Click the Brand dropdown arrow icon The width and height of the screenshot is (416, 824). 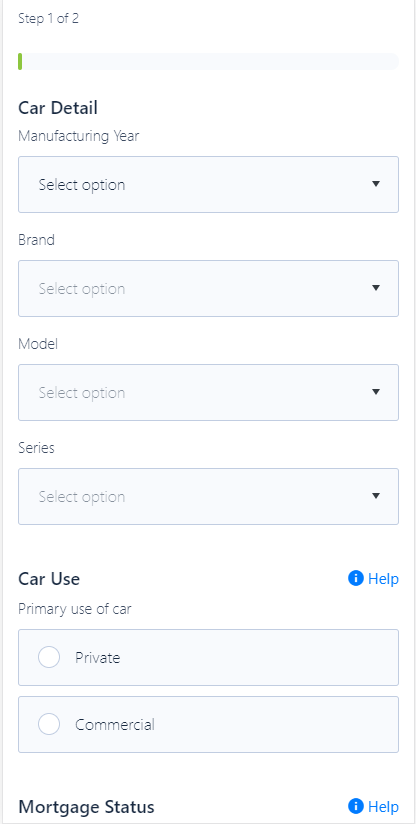coord(376,288)
